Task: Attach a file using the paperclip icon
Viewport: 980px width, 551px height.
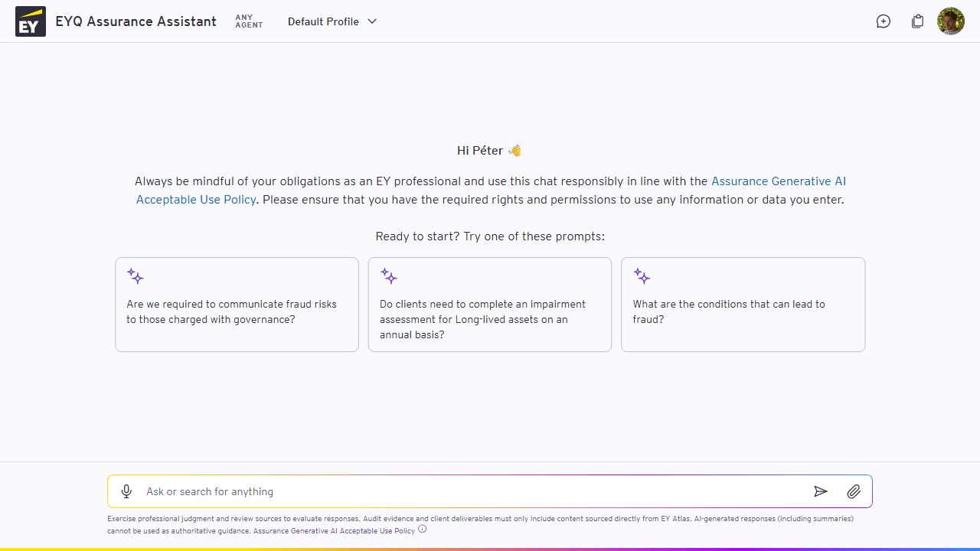Action: click(854, 491)
